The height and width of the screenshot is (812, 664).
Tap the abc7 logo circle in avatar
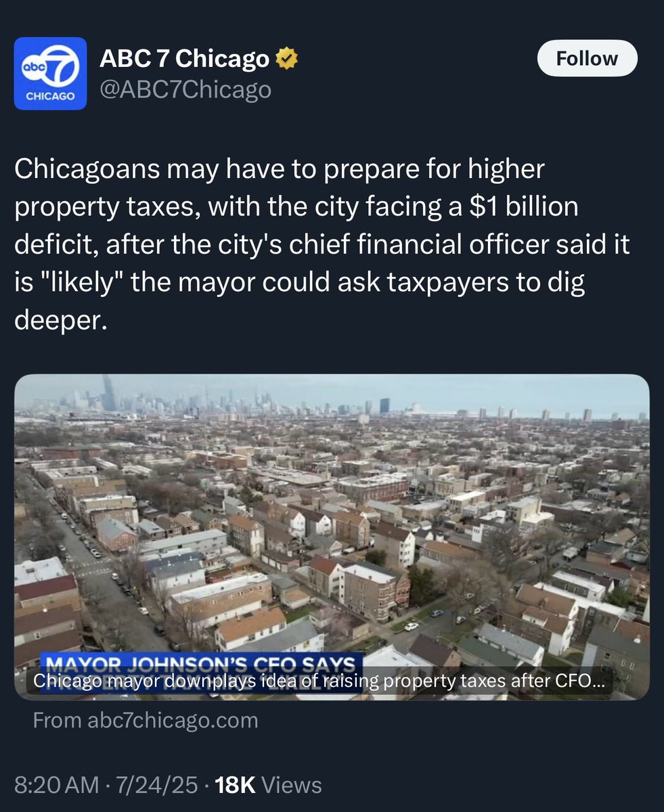pyautogui.click(x=51, y=66)
